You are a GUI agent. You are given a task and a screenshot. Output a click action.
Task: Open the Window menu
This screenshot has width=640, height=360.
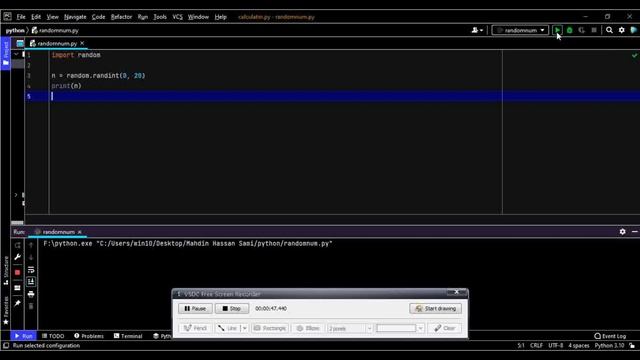point(198,17)
